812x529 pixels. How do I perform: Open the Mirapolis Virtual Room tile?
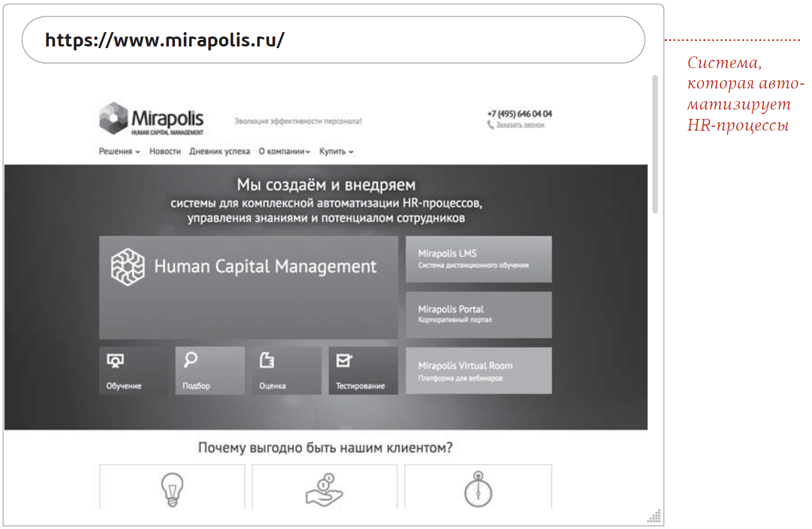[x=479, y=371]
